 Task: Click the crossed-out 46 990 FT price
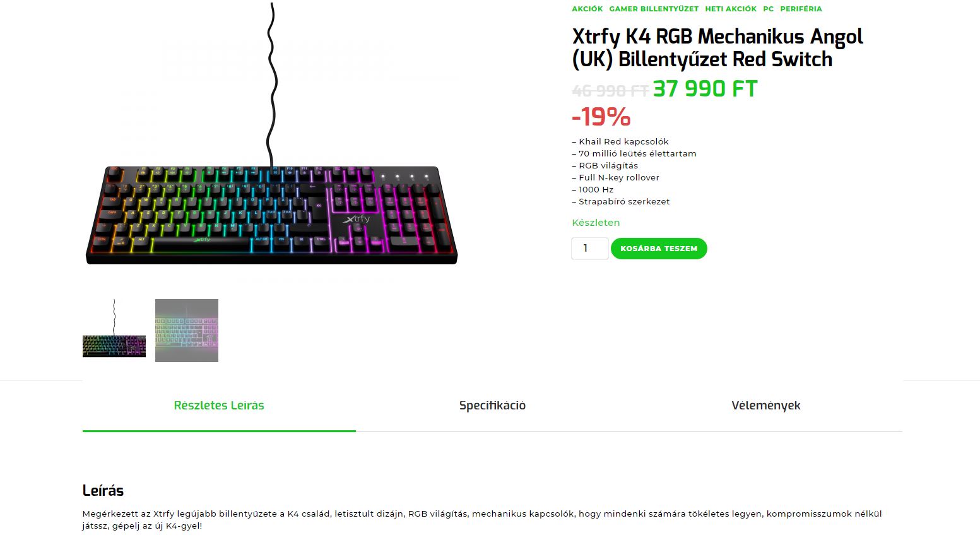tap(610, 91)
